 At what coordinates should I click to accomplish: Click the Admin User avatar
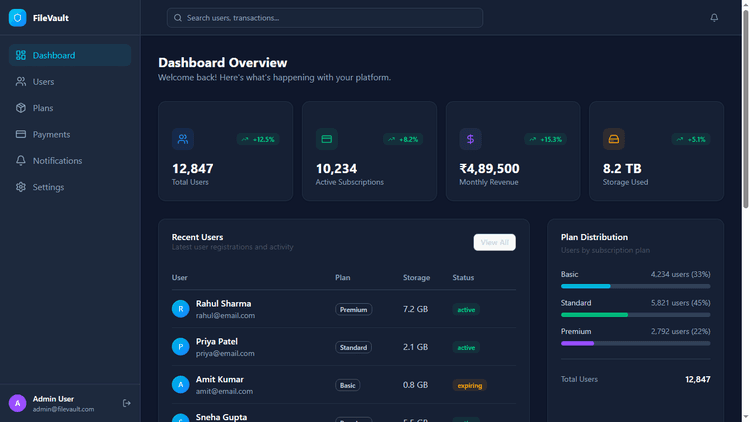17,403
